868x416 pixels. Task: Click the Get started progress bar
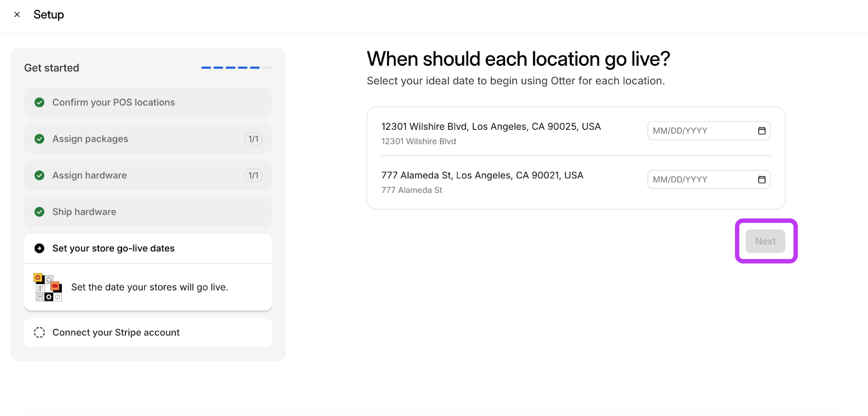[237, 68]
